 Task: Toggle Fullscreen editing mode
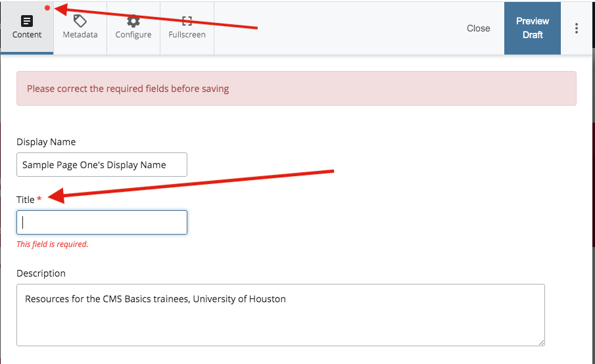[x=187, y=28]
